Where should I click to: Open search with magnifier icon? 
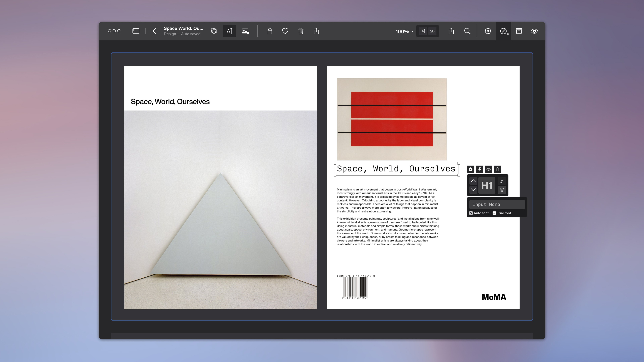point(467,31)
